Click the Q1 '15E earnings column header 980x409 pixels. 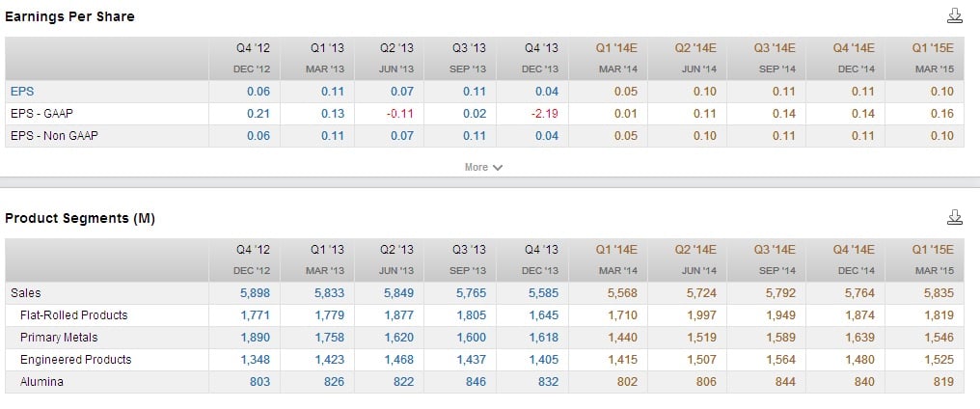point(934,47)
